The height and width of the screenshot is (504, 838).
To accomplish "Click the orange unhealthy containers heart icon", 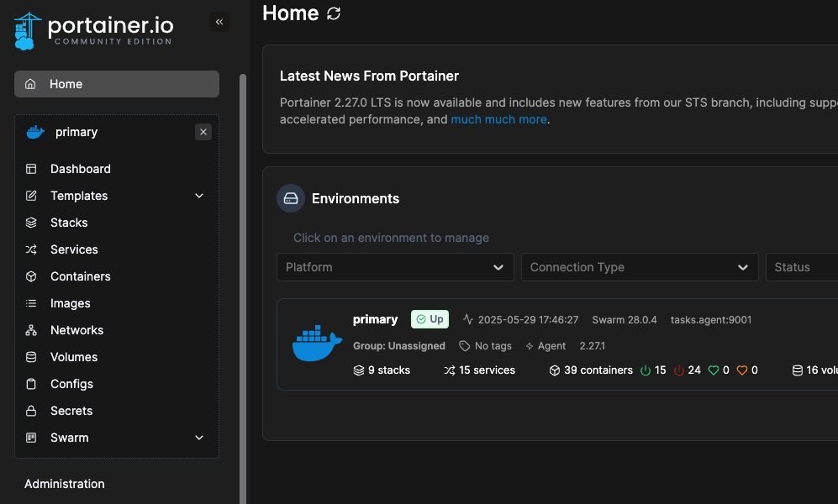I will coord(742,370).
